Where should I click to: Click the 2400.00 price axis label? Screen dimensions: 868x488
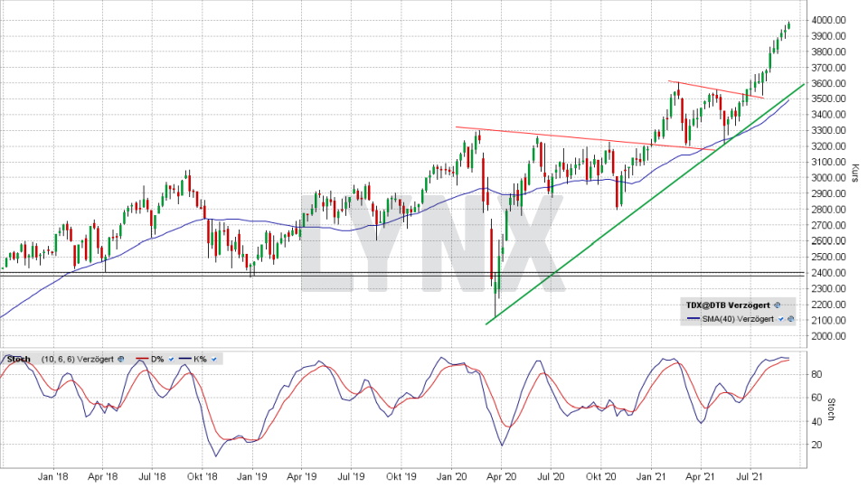click(829, 273)
